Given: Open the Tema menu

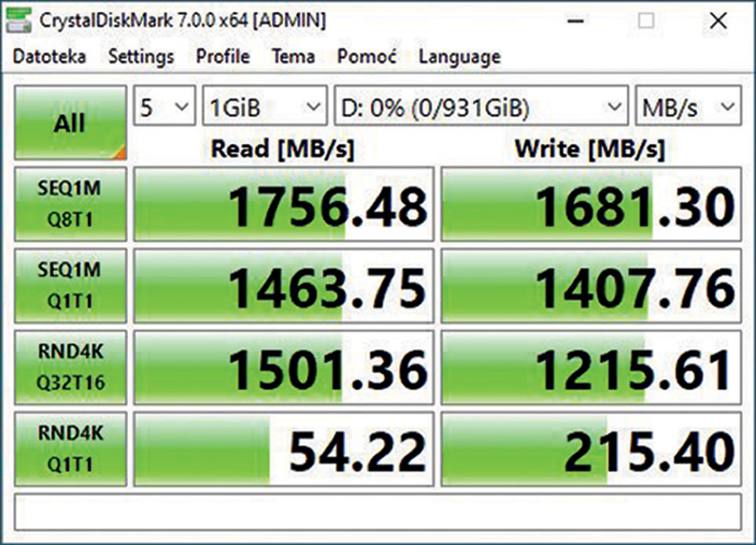Looking at the screenshot, I should (x=293, y=57).
